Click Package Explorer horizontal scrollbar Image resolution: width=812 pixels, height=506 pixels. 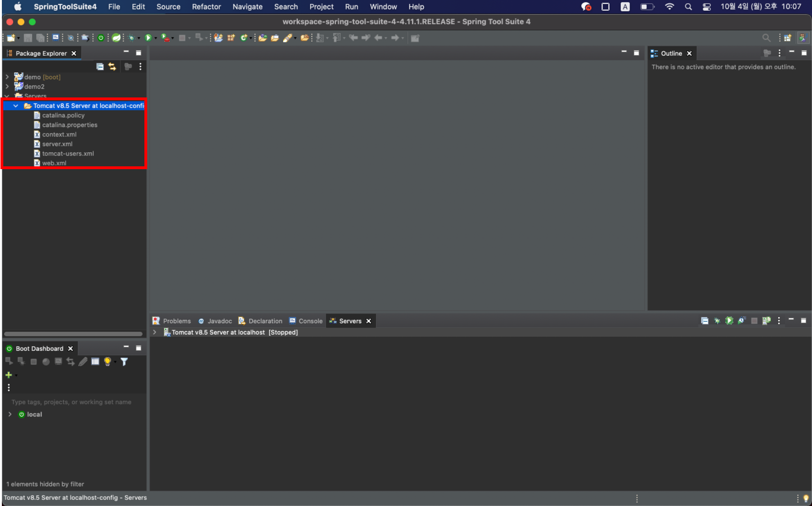(73, 334)
